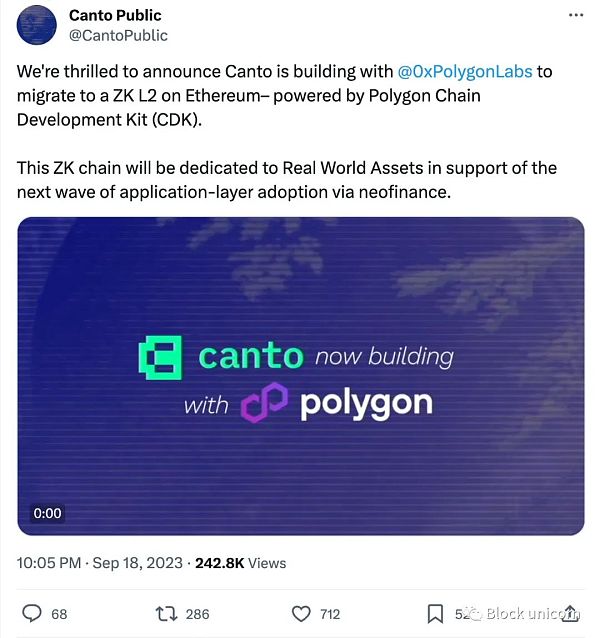Click the 68 replies count

pyautogui.click(x=59, y=614)
